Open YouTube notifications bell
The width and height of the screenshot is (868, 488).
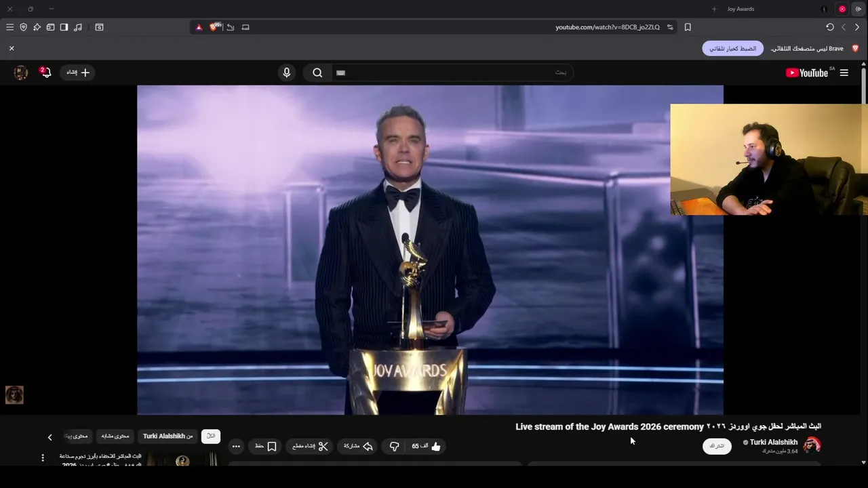tap(45, 73)
